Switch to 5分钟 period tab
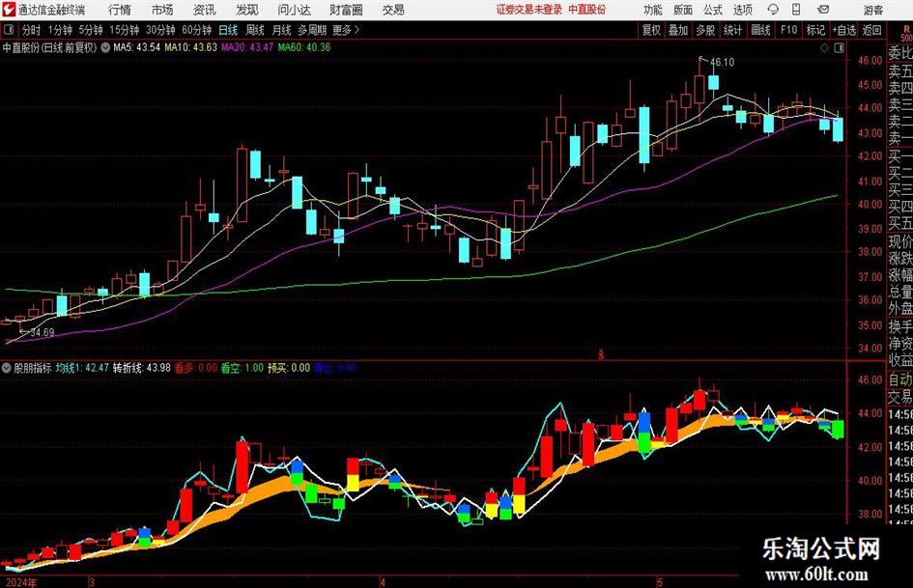The width and height of the screenshot is (913, 588). tap(91, 30)
